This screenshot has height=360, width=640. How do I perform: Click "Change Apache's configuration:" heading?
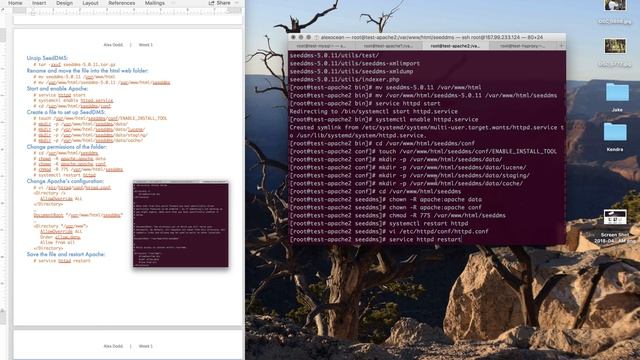click(65, 181)
